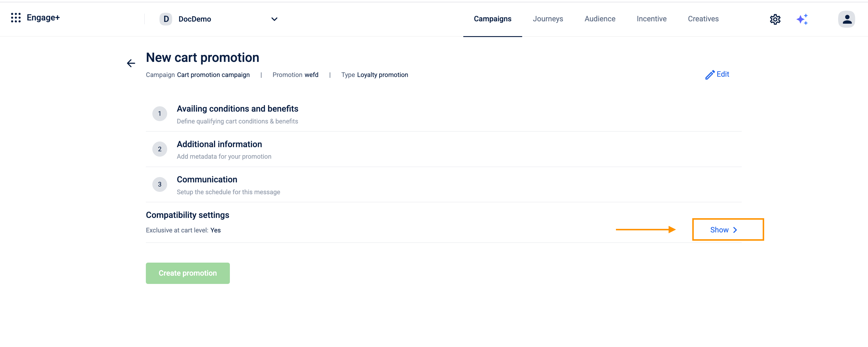Viewport: 868px width, 347px height.
Task: Click the DocDemo org D avatar
Action: 166,19
